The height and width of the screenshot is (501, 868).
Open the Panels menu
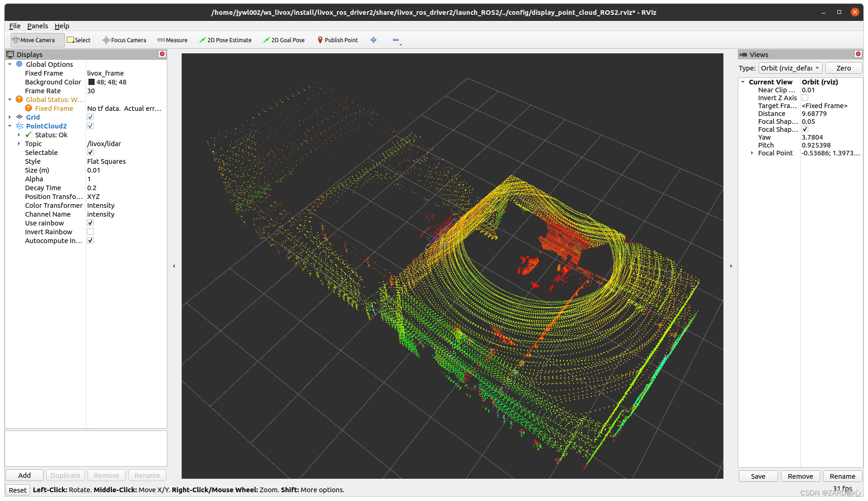pos(38,26)
